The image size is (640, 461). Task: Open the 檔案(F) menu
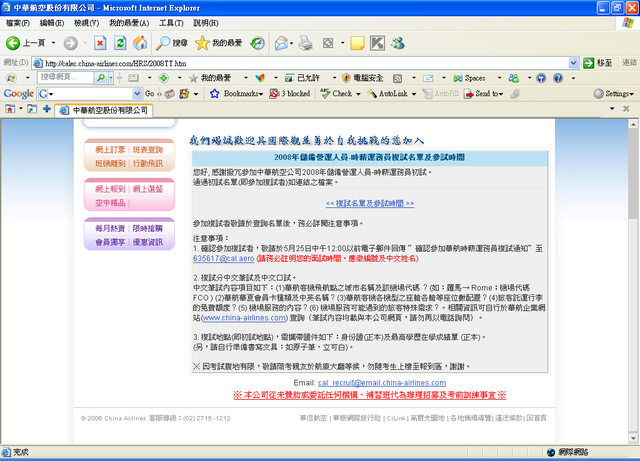click(18, 23)
